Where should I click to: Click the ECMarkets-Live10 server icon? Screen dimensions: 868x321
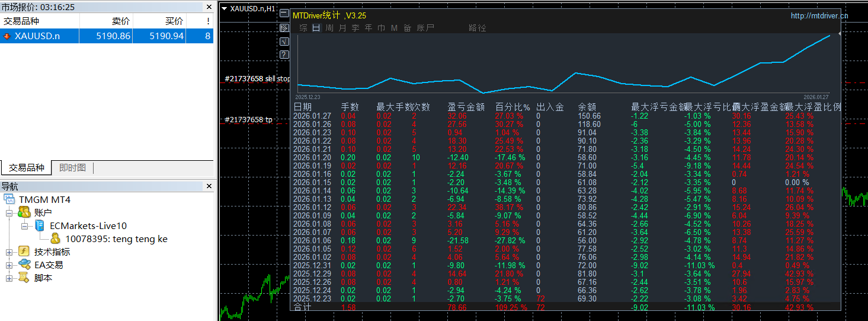pos(40,225)
